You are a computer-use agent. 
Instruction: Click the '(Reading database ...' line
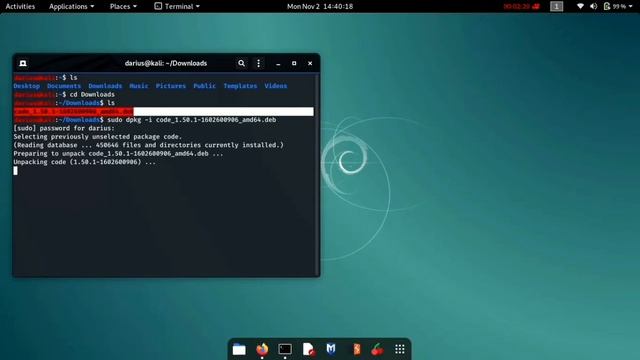coord(149,145)
